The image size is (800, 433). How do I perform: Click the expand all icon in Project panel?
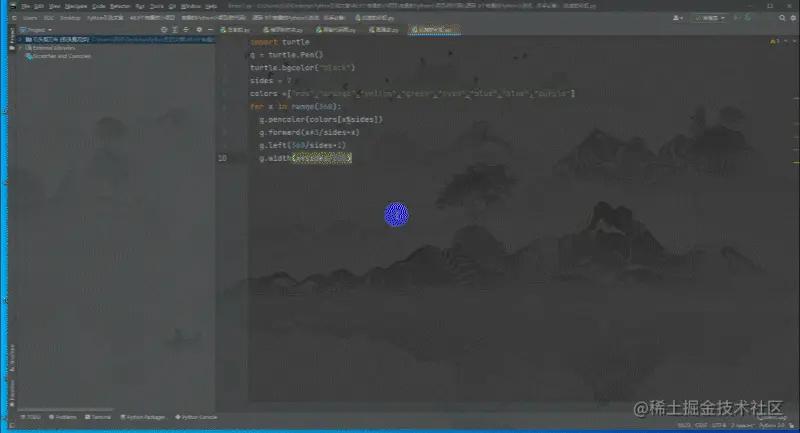tap(175, 30)
